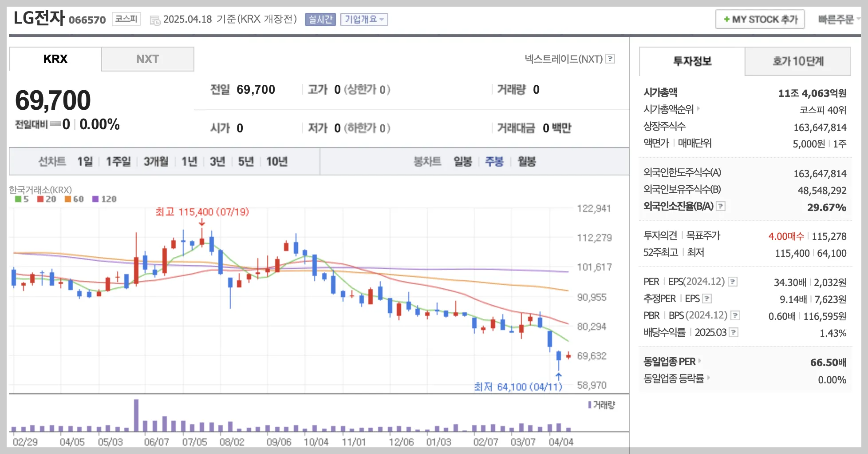The image size is (868, 454).
Task: Expand the 빠른주문 dropdown
Action: coord(839,19)
